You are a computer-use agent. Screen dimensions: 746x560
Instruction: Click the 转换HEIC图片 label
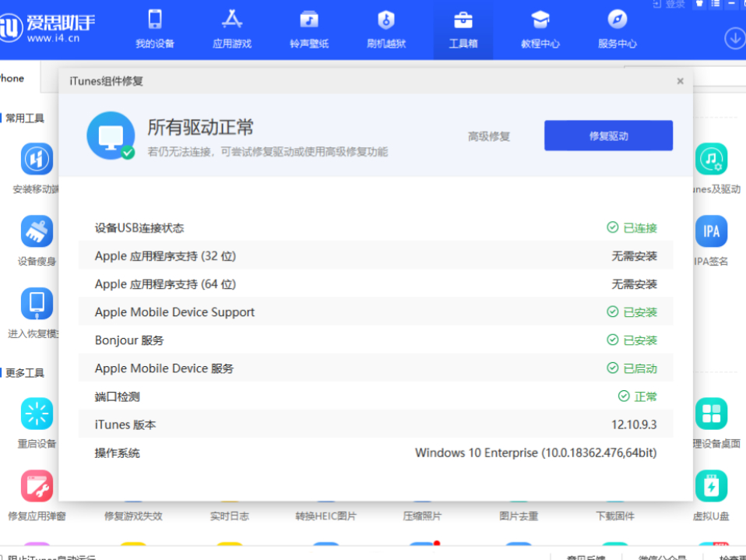click(326, 516)
